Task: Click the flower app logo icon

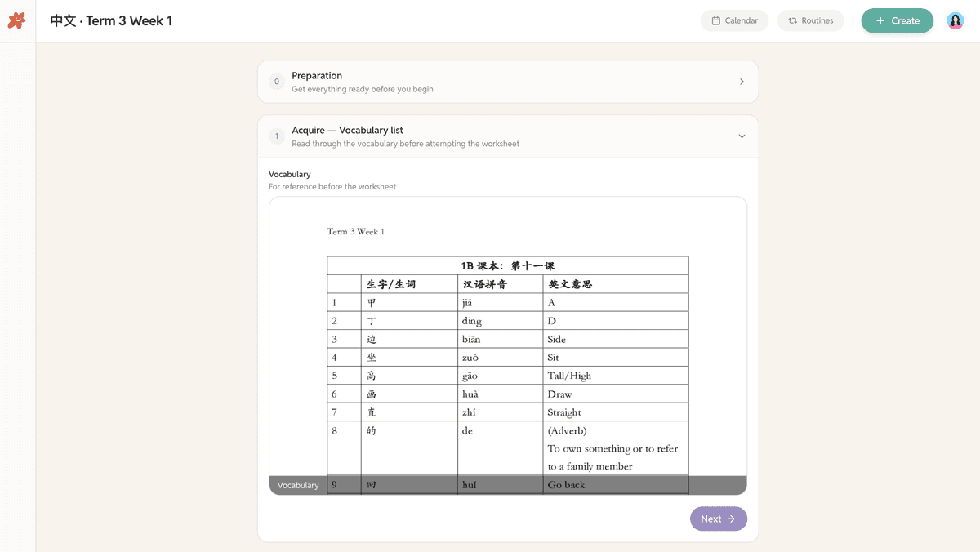Action: click(16, 20)
